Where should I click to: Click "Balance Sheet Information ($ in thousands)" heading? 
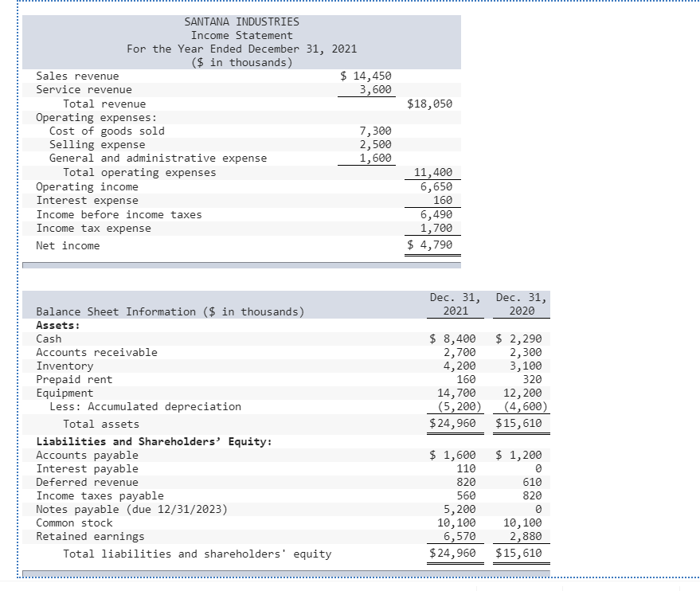click(170, 312)
